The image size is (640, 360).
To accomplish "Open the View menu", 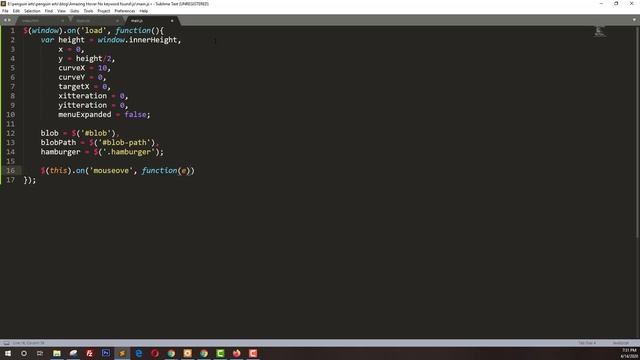I will pos(61,11).
